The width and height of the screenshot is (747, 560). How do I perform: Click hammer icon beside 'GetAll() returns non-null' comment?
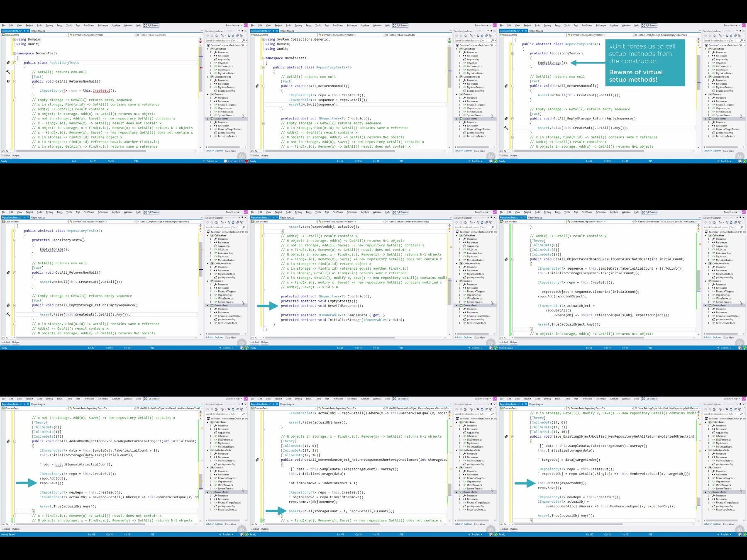(x=8, y=72)
